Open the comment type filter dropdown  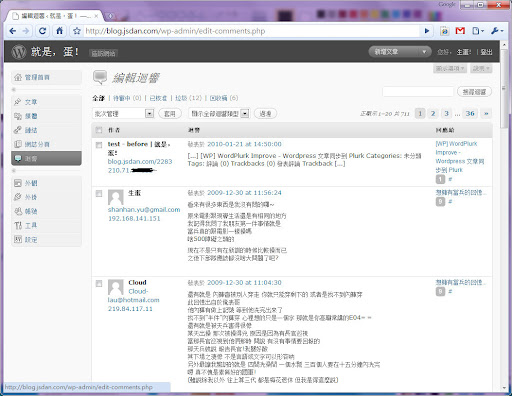tap(219, 114)
